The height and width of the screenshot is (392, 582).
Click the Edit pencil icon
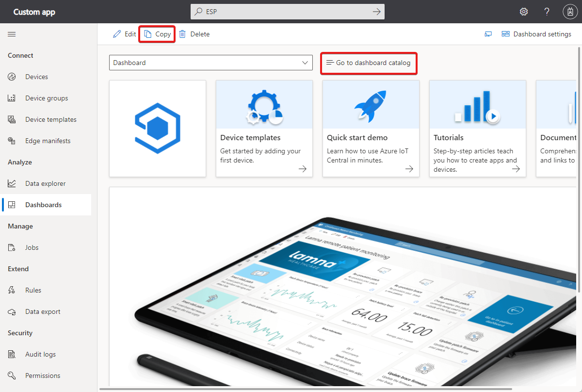[117, 34]
